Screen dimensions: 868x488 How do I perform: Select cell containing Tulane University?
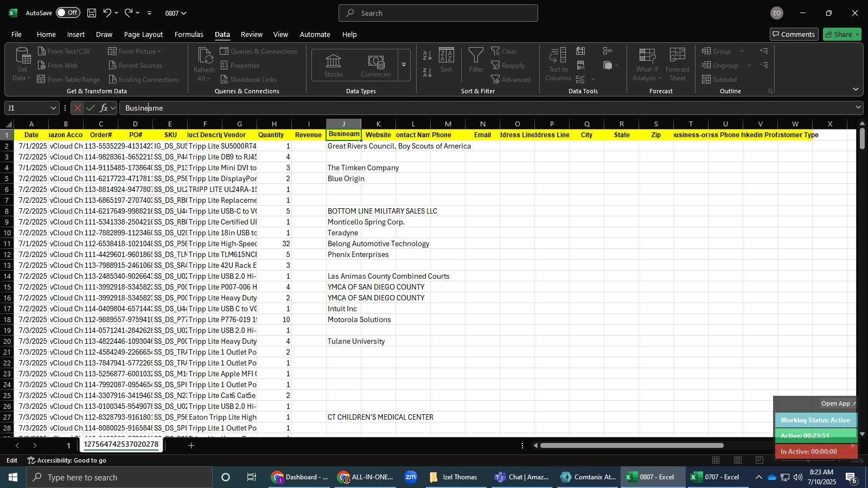(x=343, y=341)
